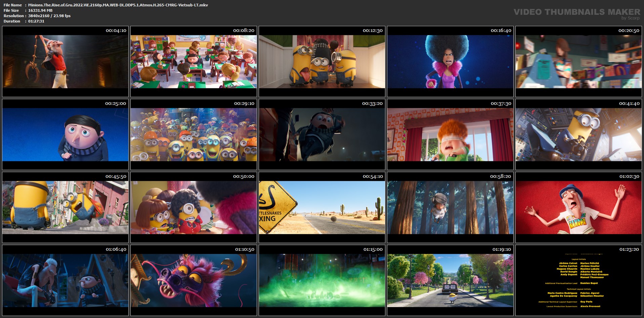Viewport: 644px width, 318px height.
Task: Click the timestamp 01:23:20
Action: click(629, 249)
